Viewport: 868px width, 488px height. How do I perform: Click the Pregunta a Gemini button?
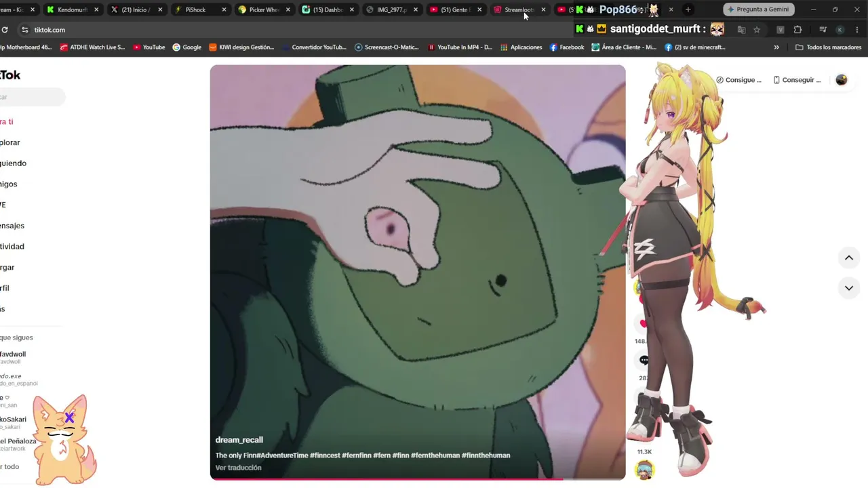[x=757, y=9]
